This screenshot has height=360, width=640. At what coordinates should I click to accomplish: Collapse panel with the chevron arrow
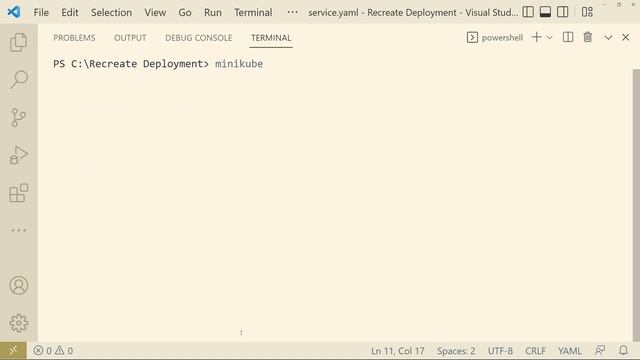coord(608,38)
